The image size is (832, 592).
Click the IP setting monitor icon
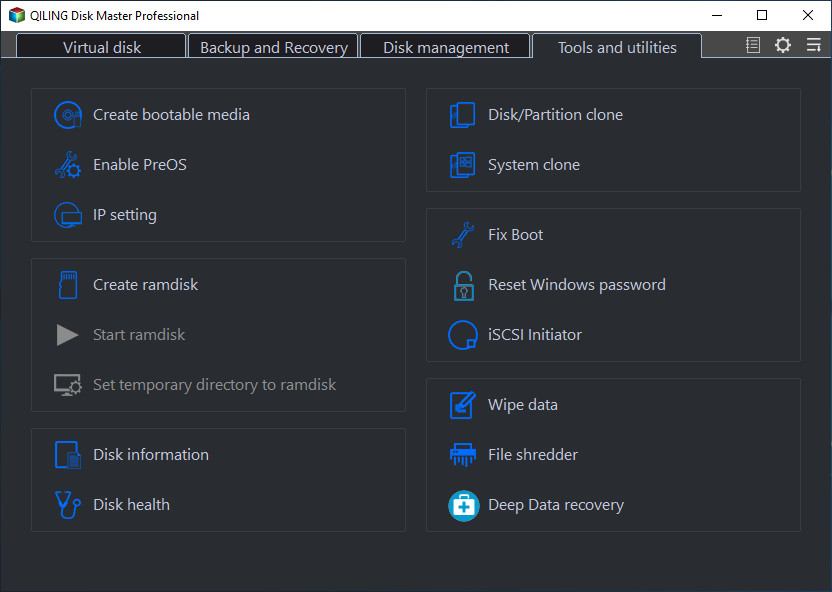click(68, 215)
